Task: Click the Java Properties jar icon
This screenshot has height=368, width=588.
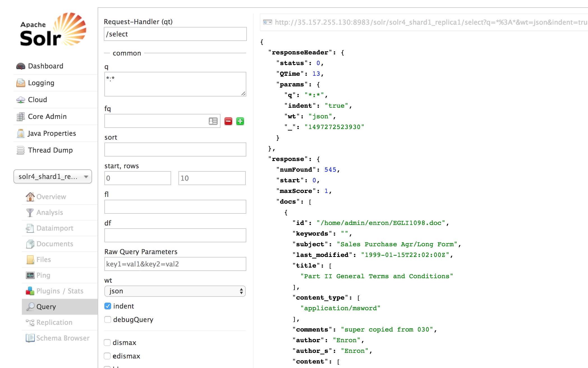Action: pyautogui.click(x=21, y=134)
